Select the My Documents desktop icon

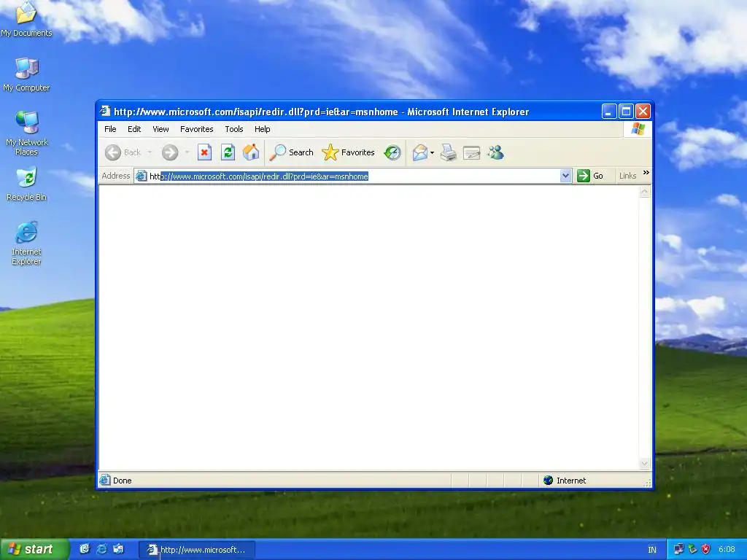tap(26, 19)
